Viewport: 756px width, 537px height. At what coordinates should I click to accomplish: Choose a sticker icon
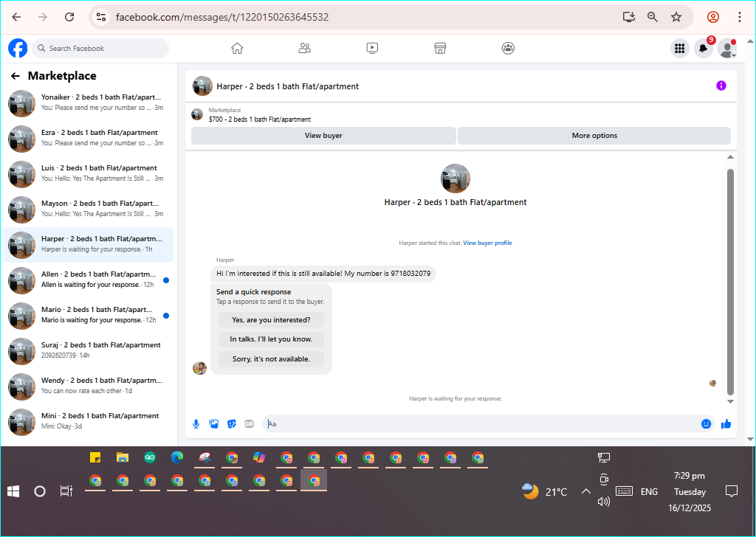[x=232, y=424]
